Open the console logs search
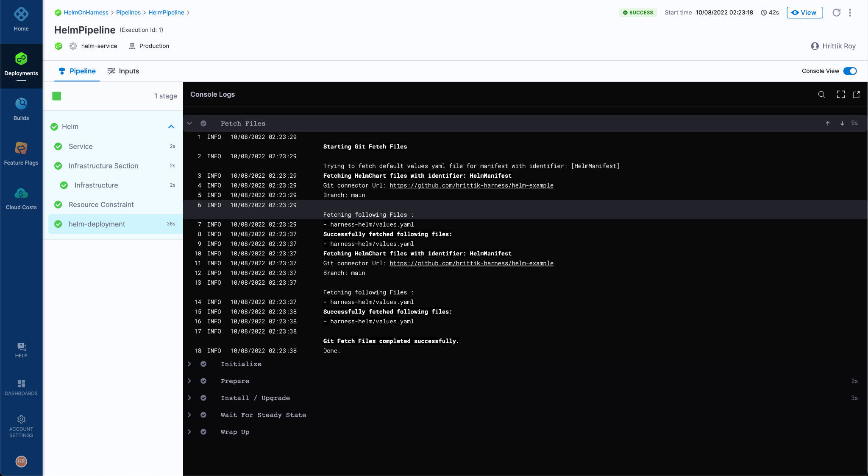Image resolution: width=868 pixels, height=476 pixels. [x=821, y=95]
